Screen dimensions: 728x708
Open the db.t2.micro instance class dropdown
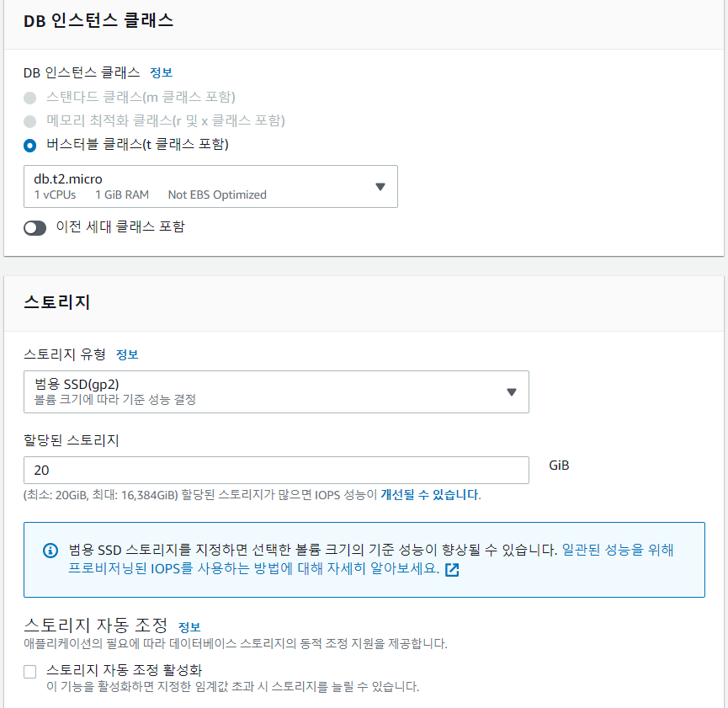(x=210, y=186)
